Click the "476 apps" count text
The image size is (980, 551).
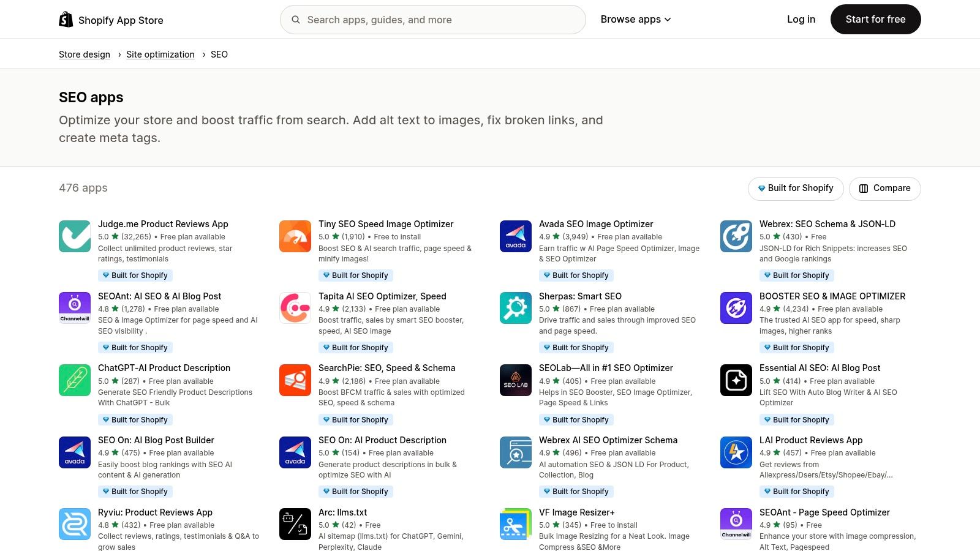click(83, 188)
